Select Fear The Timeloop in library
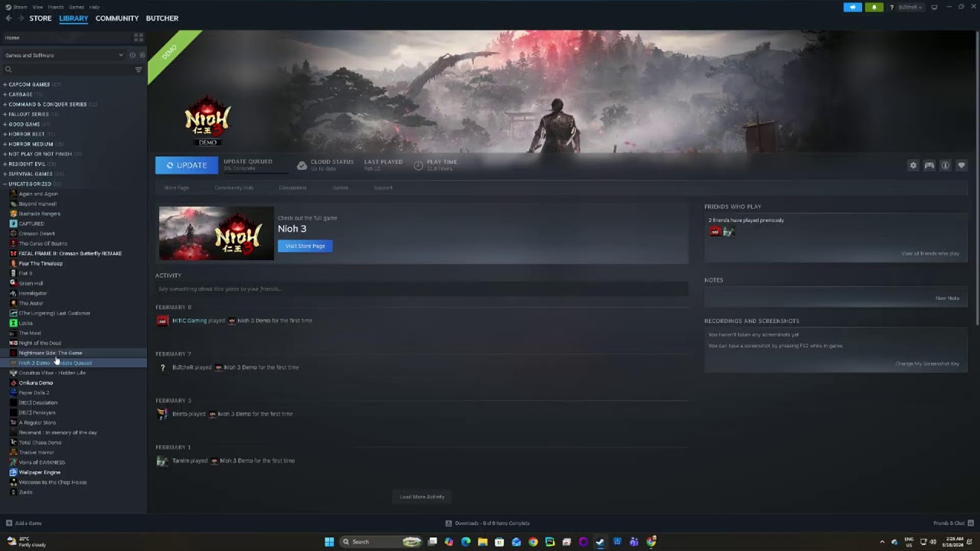Screen dimensions: 980x551 point(41,263)
